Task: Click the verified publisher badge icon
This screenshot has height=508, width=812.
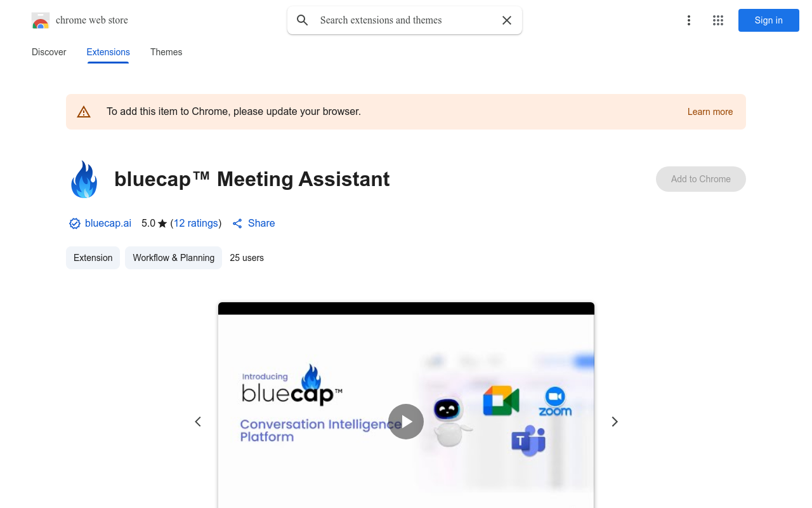Action: tap(75, 224)
